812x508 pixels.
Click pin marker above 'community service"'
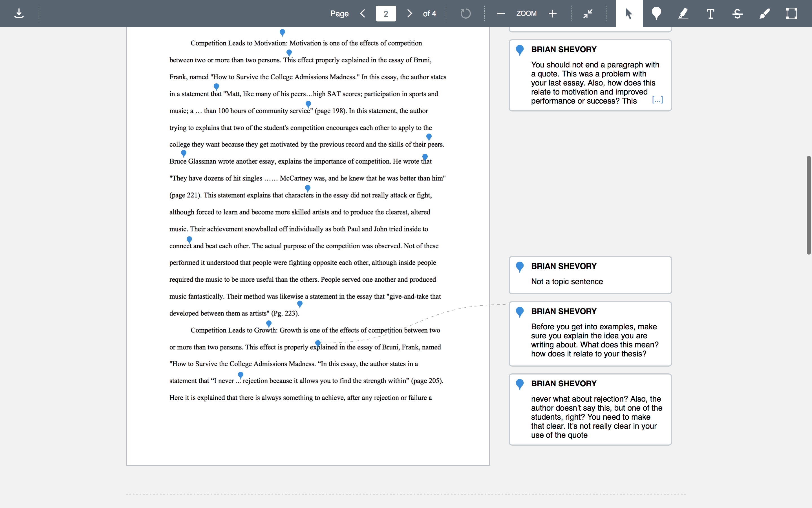(308, 104)
